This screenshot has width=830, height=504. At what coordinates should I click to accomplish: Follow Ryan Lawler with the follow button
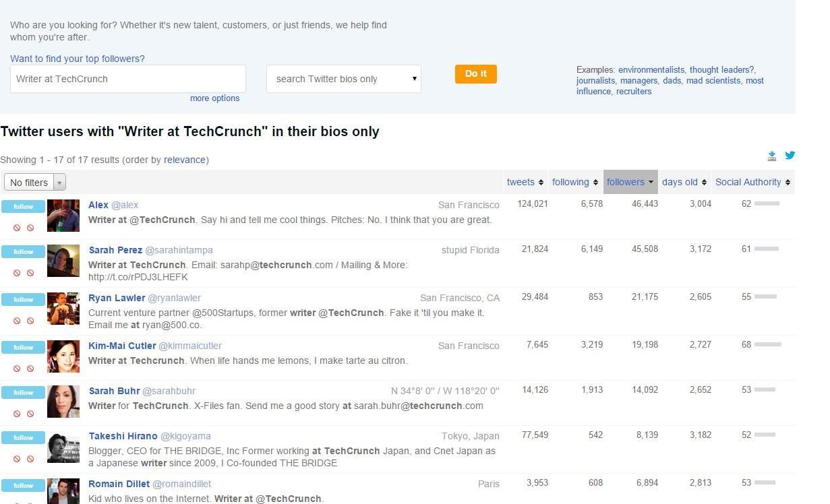tap(23, 299)
